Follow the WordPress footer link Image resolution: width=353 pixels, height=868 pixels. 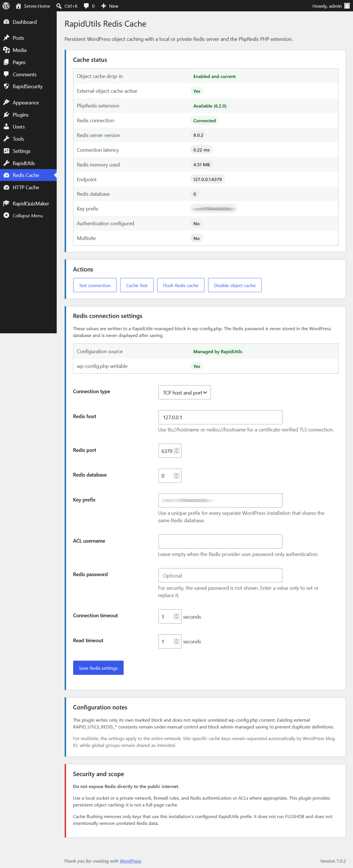pos(130,861)
